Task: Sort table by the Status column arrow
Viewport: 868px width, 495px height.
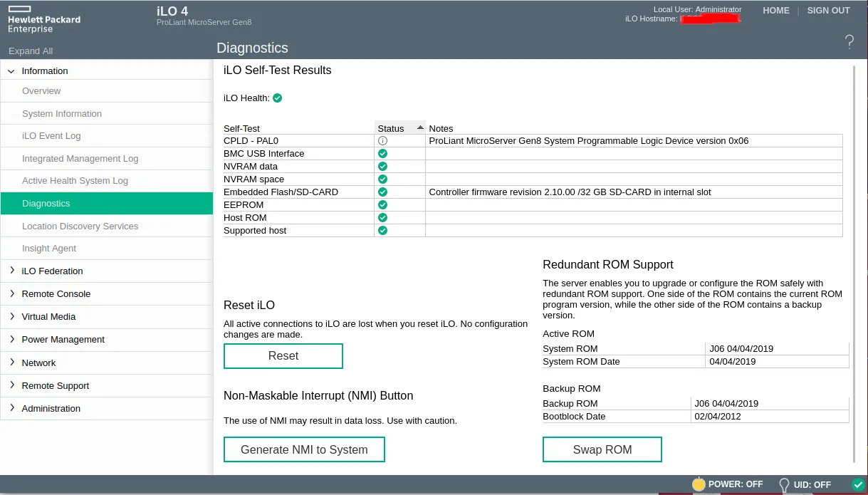Action: tap(420, 127)
